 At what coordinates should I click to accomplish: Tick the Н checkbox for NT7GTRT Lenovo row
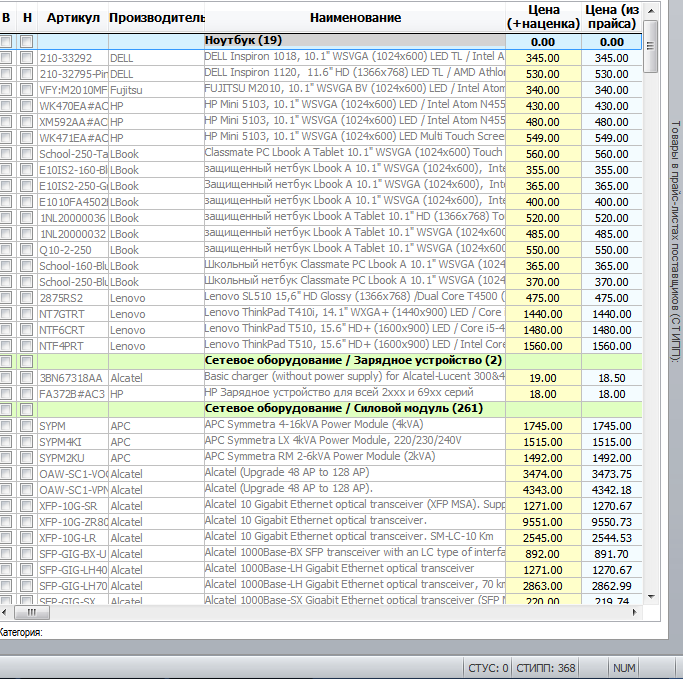(27, 314)
